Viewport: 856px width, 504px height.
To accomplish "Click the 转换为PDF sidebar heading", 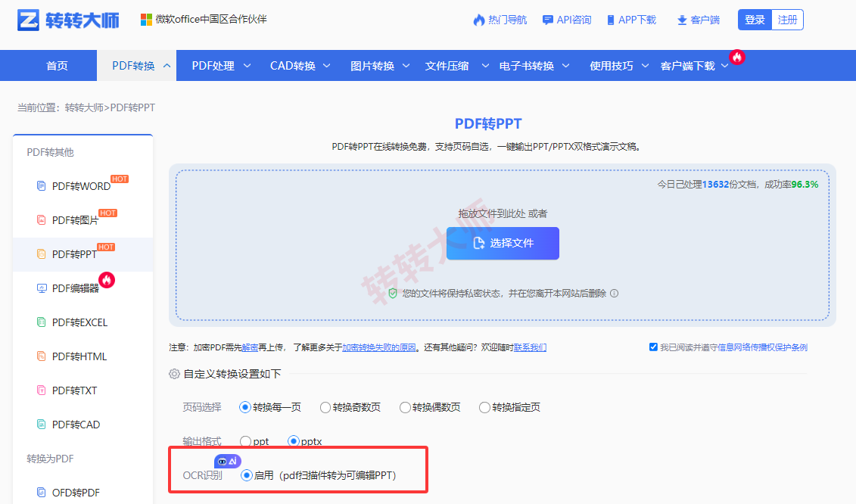I will (50, 459).
